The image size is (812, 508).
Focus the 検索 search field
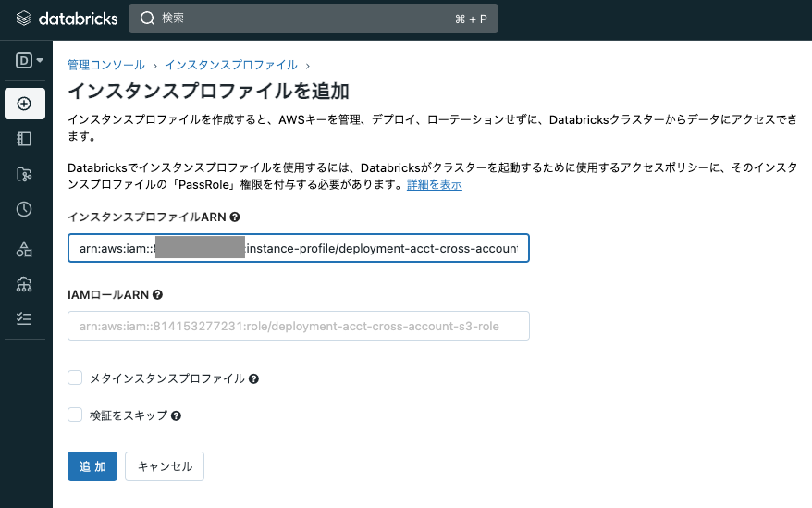314,19
